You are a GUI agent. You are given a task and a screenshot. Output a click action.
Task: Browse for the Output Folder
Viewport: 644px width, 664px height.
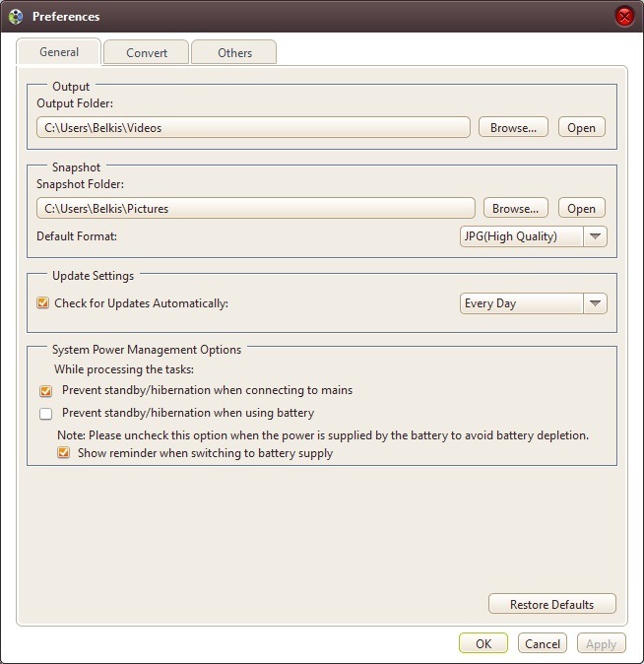(513, 127)
